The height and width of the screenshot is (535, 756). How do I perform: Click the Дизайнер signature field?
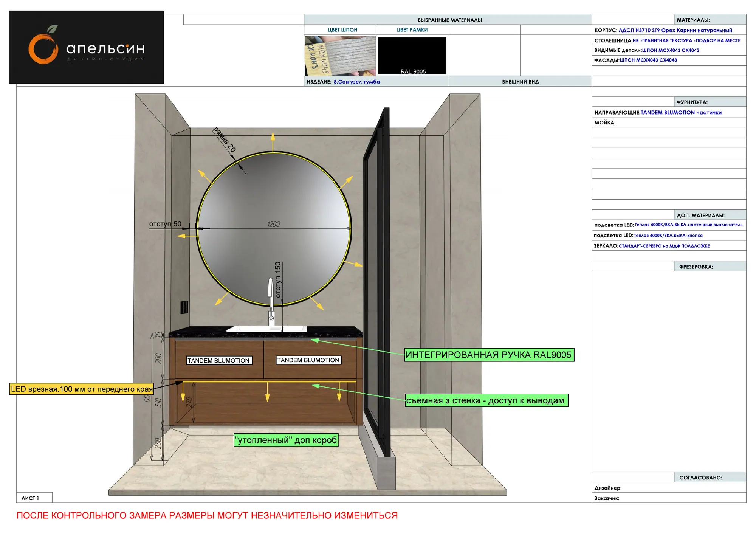pyautogui.click(x=669, y=488)
